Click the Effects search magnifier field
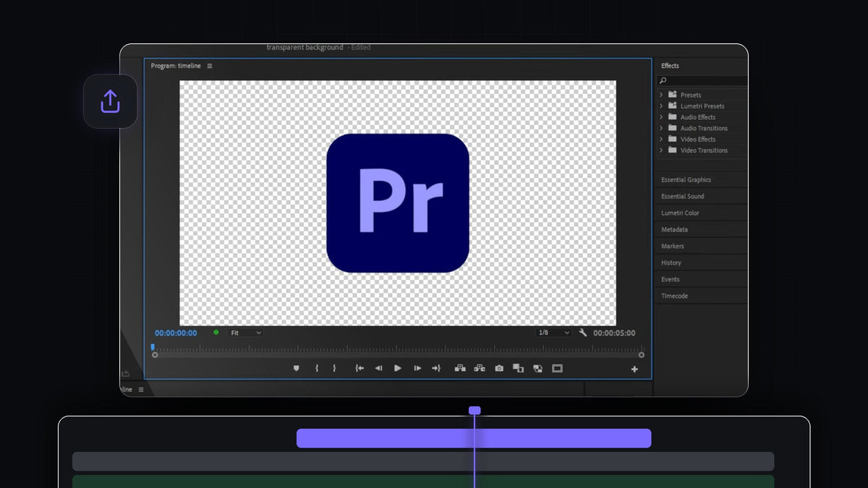This screenshot has width=868, height=488. click(702, 80)
